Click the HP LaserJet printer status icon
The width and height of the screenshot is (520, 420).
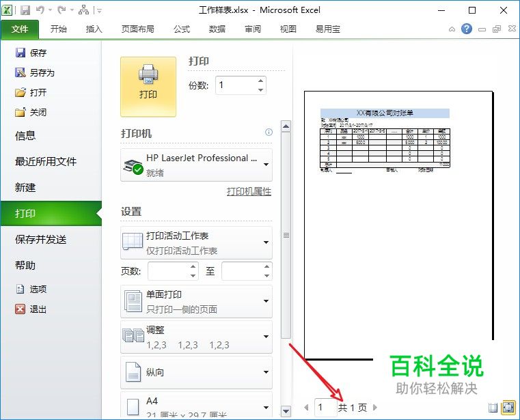pos(133,166)
